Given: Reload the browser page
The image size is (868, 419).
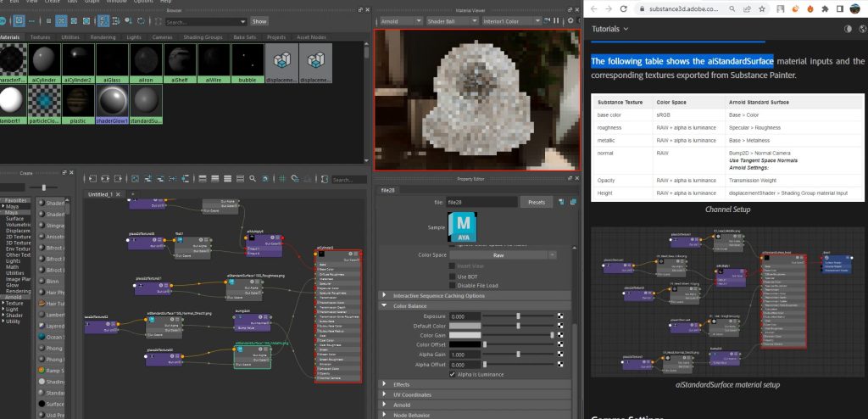Looking at the screenshot, I should [x=623, y=8].
